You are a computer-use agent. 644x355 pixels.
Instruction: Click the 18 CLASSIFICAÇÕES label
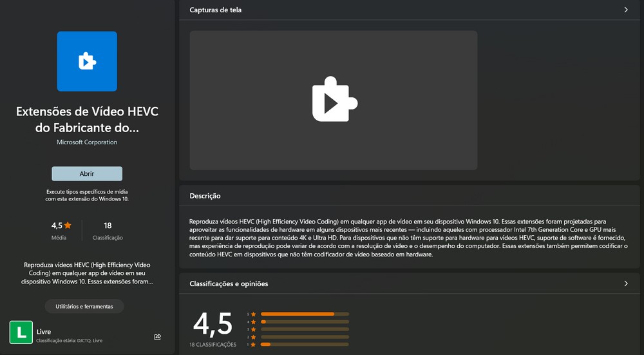coord(213,345)
